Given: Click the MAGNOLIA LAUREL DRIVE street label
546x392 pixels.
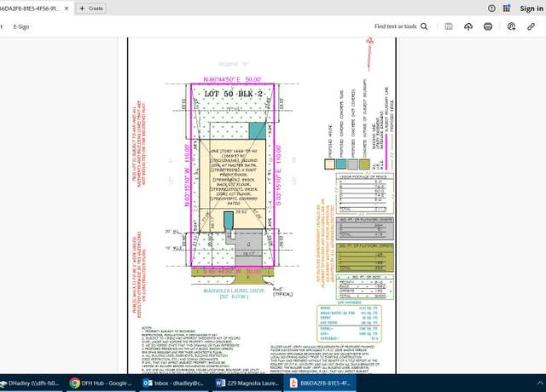Looking at the screenshot, I should click(234, 291).
